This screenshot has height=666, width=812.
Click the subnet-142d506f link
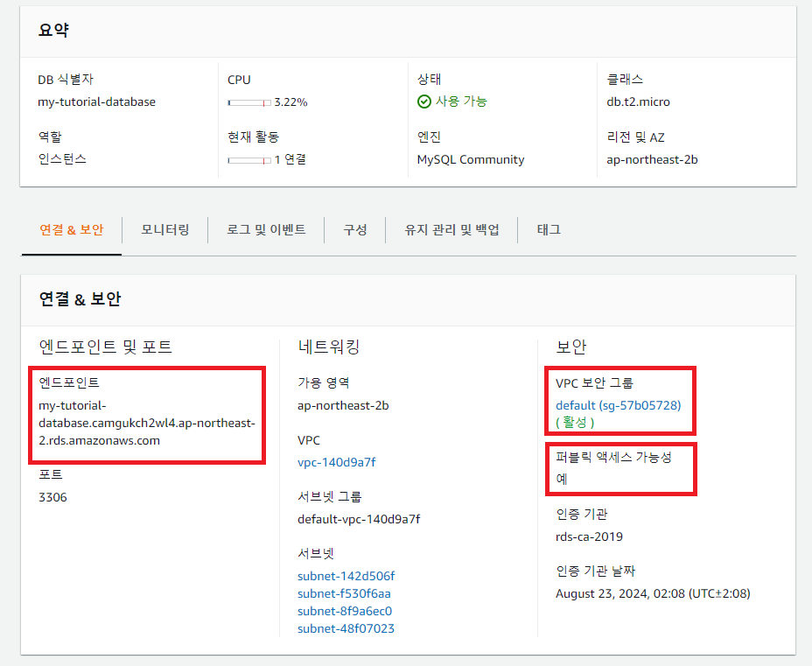click(346, 576)
